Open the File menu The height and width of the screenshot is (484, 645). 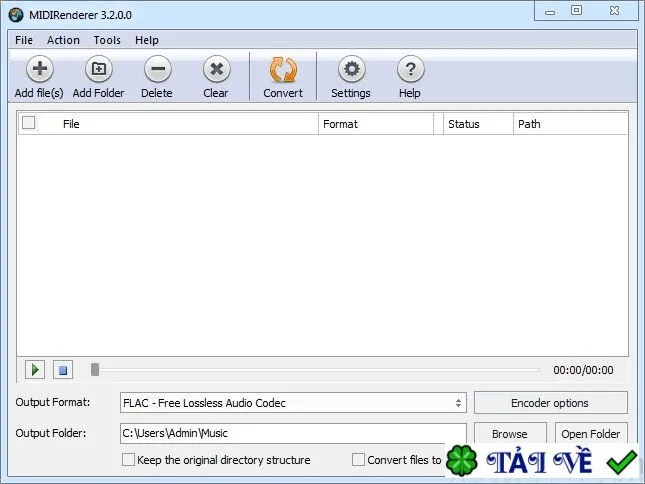coord(24,40)
